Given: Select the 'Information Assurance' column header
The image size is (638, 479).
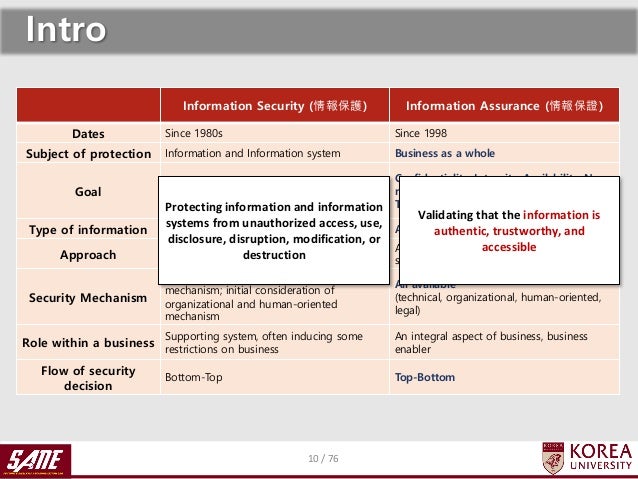Looking at the screenshot, I should coord(505,105).
